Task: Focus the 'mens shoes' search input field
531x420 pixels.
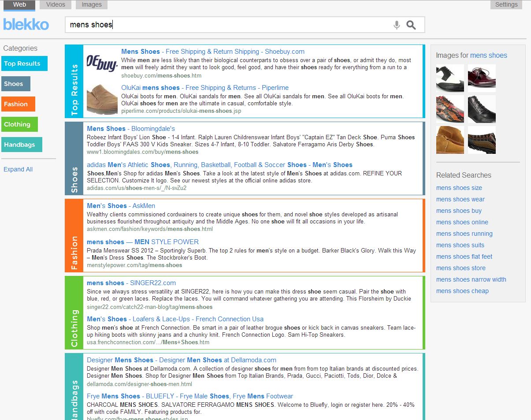Action: (229, 25)
